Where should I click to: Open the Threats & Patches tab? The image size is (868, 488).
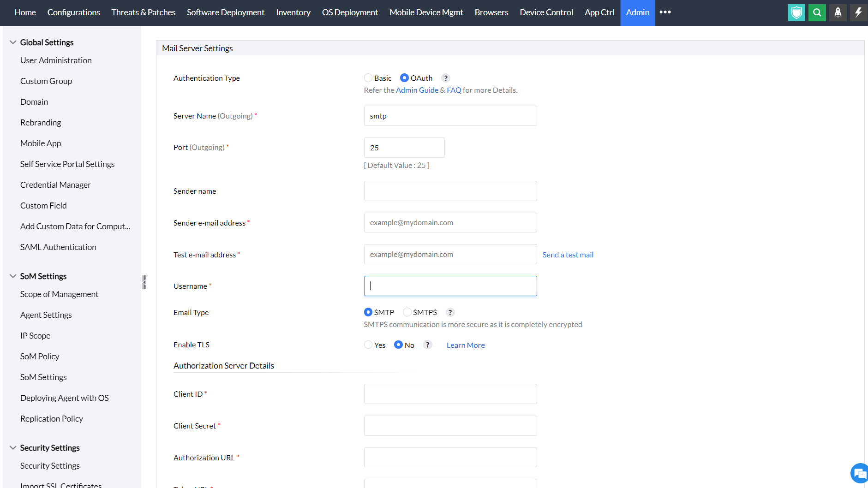click(143, 12)
